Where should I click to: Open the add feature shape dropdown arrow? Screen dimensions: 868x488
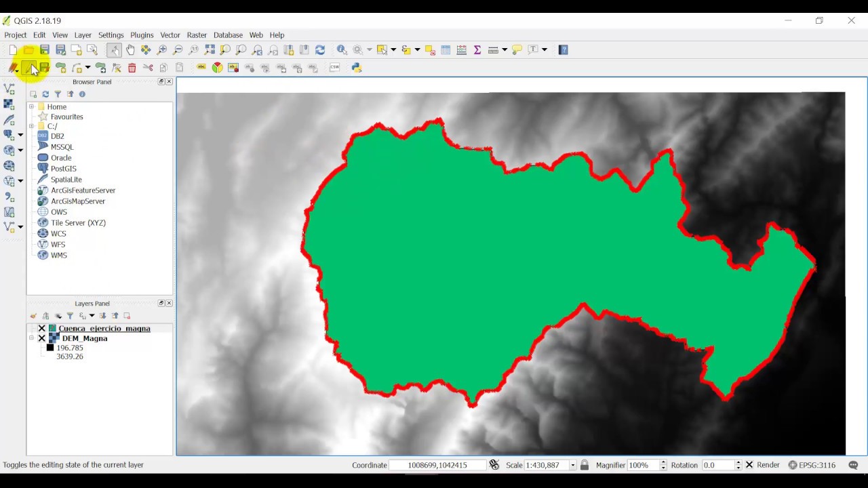[87, 68]
